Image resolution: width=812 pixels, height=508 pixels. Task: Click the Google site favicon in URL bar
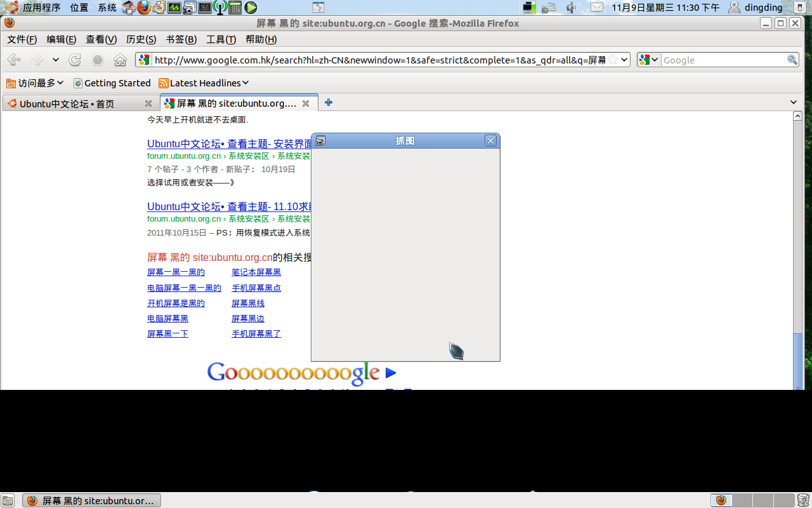pyautogui.click(x=144, y=60)
